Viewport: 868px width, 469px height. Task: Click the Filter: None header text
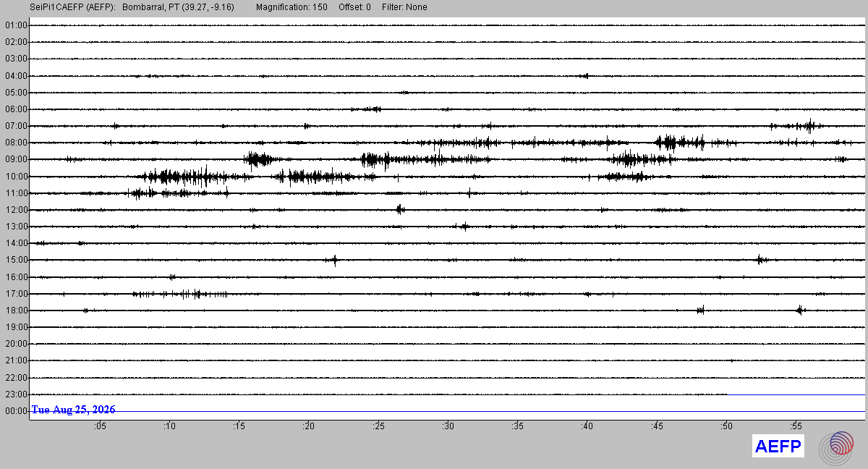[404, 7]
